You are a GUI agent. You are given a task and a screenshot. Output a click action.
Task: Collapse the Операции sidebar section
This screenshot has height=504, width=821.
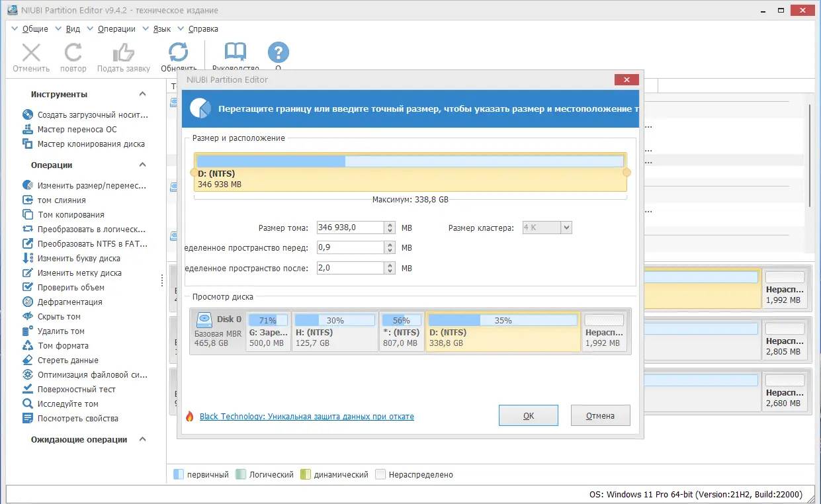(142, 165)
